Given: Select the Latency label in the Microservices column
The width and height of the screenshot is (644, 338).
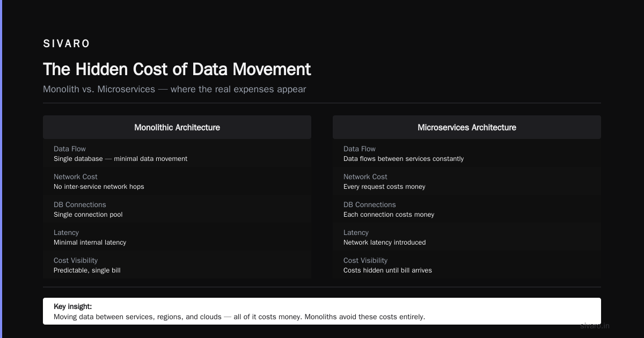Looking at the screenshot, I should coord(356,232).
